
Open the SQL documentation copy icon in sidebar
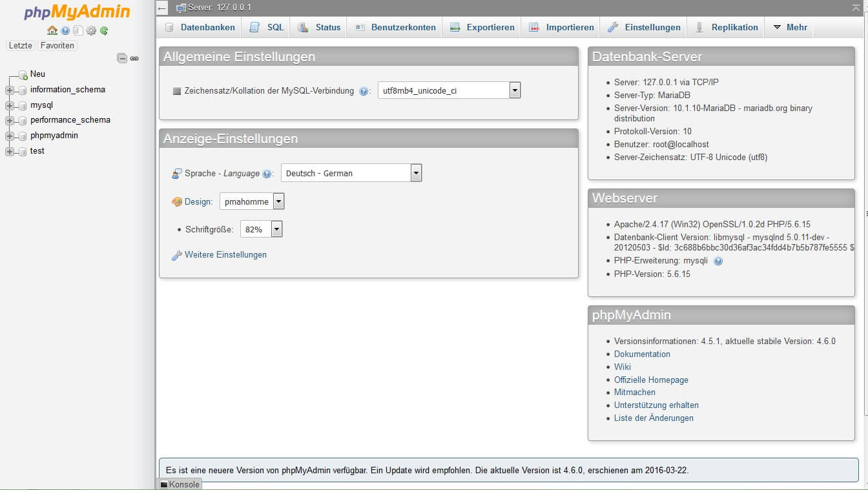pyautogui.click(x=78, y=30)
